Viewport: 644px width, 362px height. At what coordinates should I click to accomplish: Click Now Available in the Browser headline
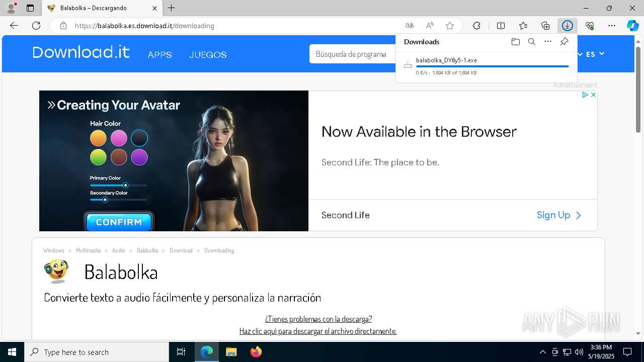[x=419, y=132]
